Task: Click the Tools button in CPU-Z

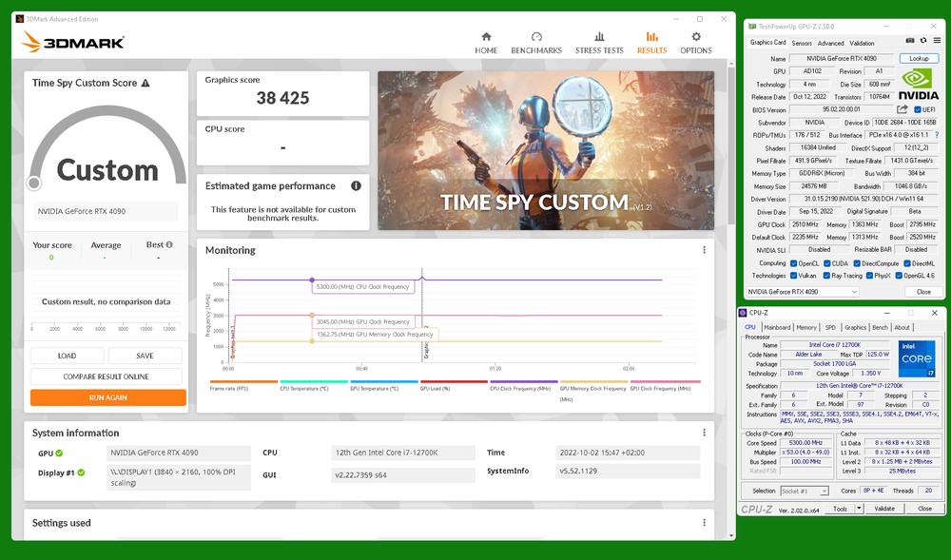Action: [840, 509]
